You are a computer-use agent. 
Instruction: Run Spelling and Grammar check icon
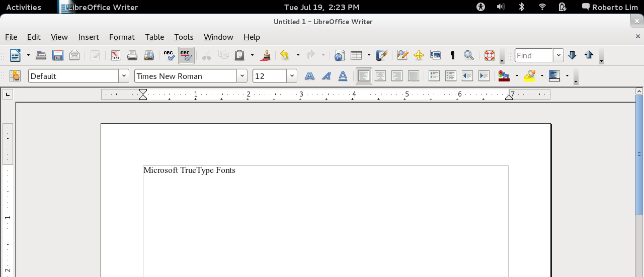tap(170, 55)
